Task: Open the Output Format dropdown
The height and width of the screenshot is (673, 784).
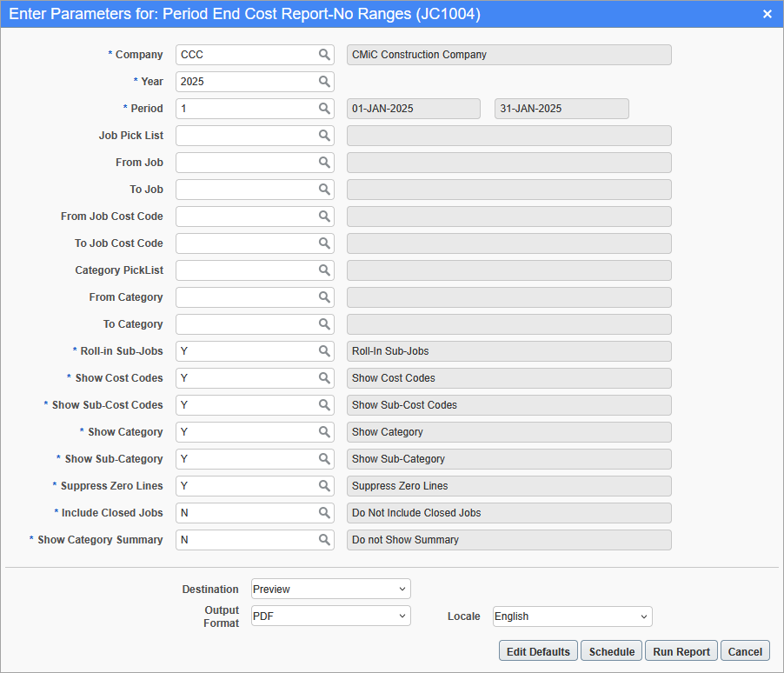Action: (x=330, y=616)
